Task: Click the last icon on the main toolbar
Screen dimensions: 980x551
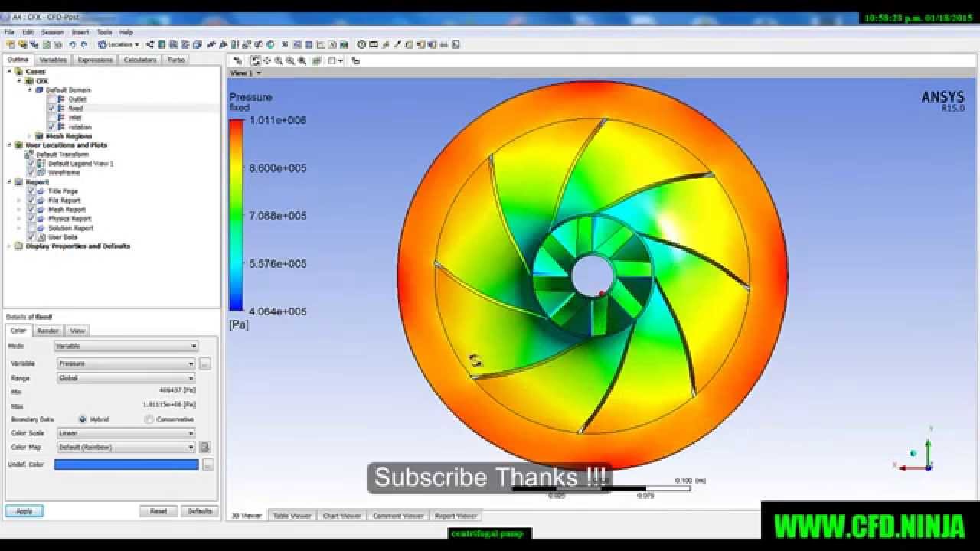Action: [456, 44]
